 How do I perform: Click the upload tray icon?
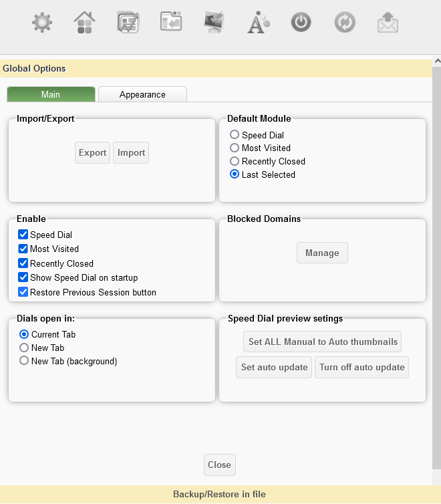point(388,23)
